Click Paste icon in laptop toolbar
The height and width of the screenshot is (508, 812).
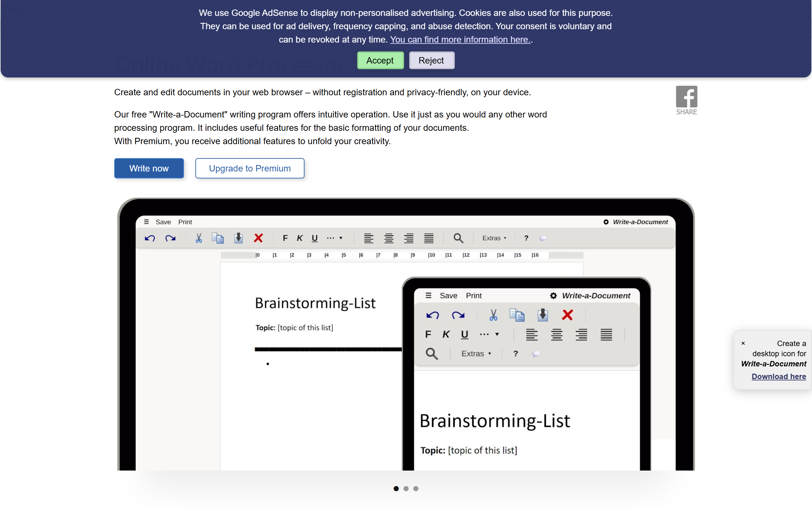tap(238, 238)
